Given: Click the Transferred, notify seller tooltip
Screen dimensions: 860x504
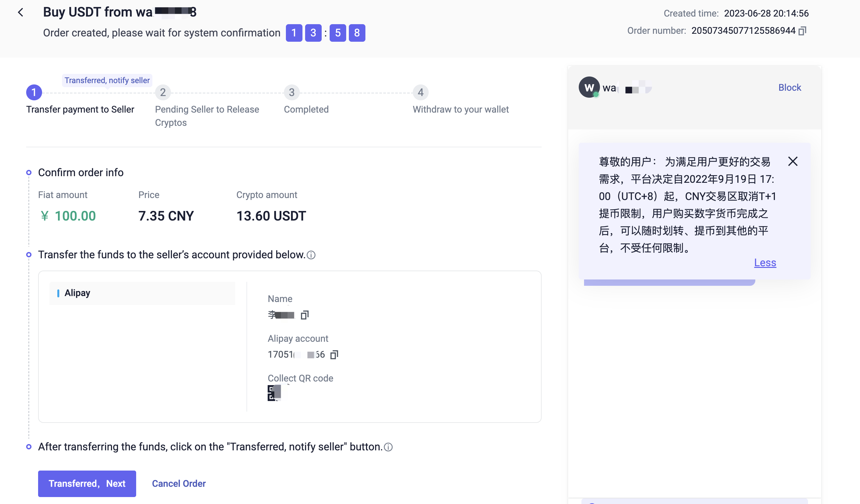Looking at the screenshot, I should (107, 80).
